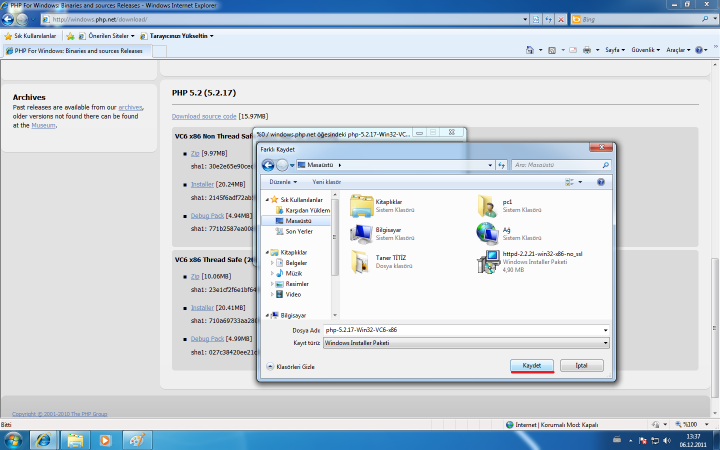The height and width of the screenshot is (450, 720).
Task: Click the volume speaker tray icon
Action: tap(667, 441)
